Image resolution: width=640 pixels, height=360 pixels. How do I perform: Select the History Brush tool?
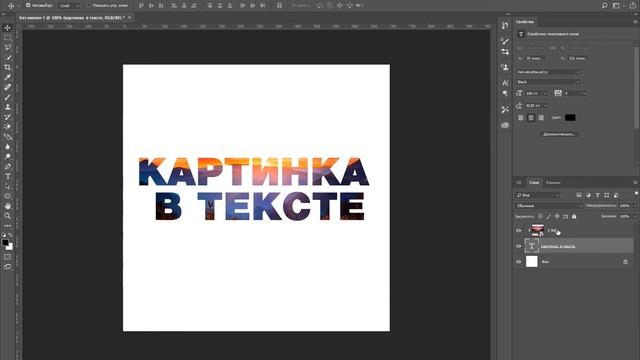(x=7, y=117)
